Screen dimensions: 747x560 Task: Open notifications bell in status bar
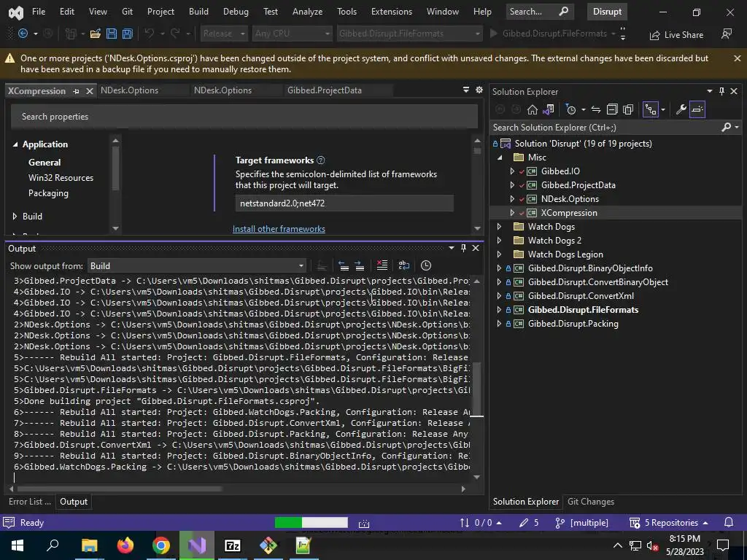click(729, 522)
